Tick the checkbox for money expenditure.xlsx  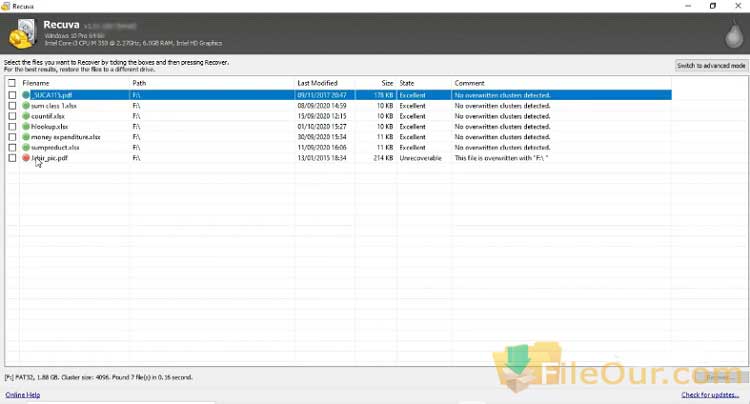tap(12, 137)
